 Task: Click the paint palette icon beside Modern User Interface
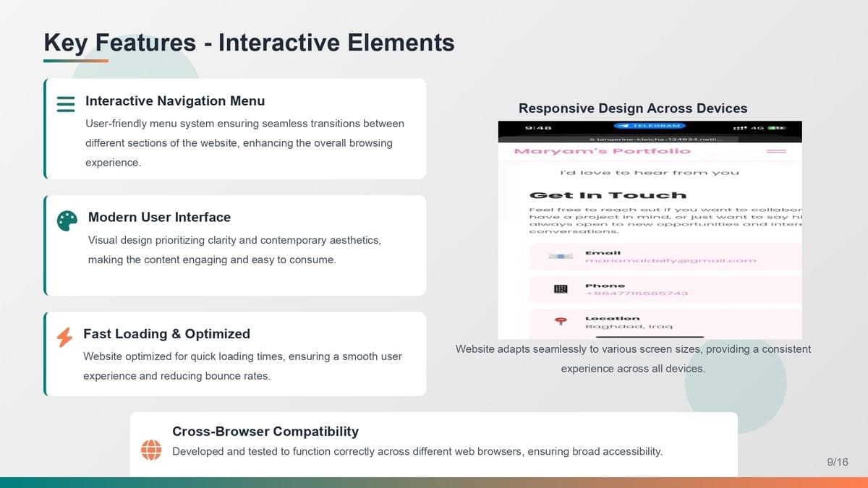tap(67, 221)
